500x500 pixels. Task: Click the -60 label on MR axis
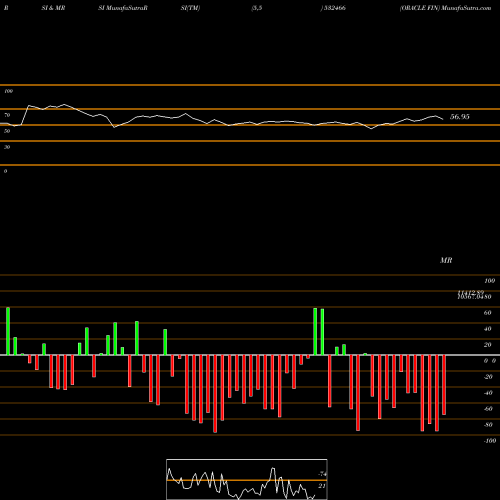pos(488,409)
